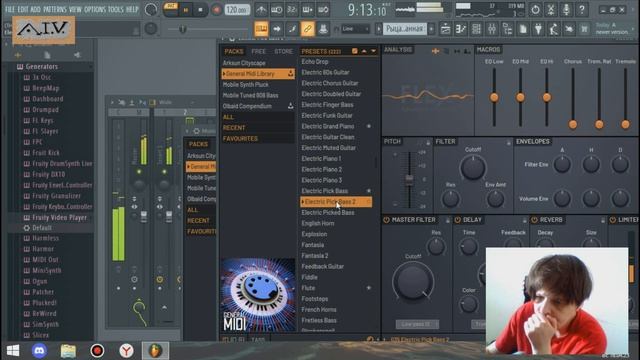Click the 120 BPM tempo field

[237, 9]
